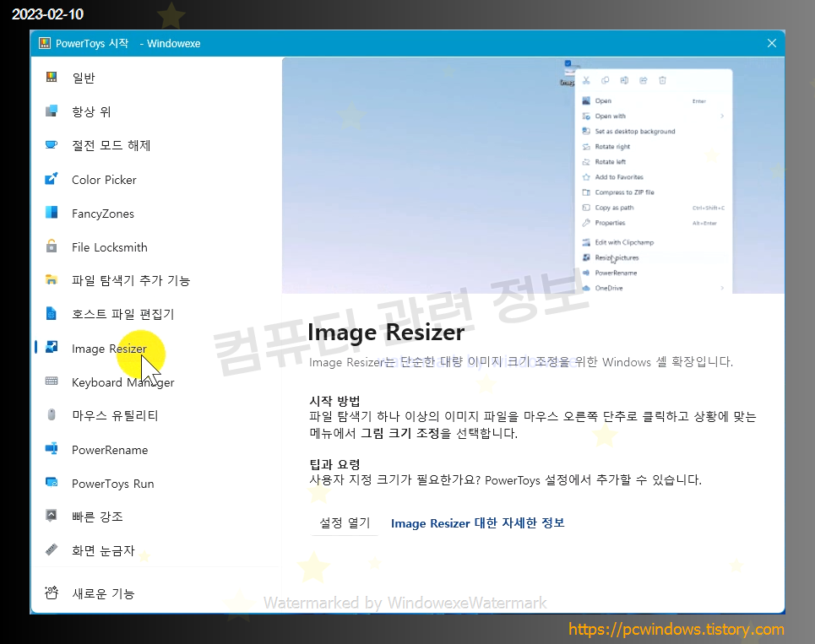Close the PowerToys 시작 window
The height and width of the screenshot is (644, 815).
pyautogui.click(x=772, y=43)
